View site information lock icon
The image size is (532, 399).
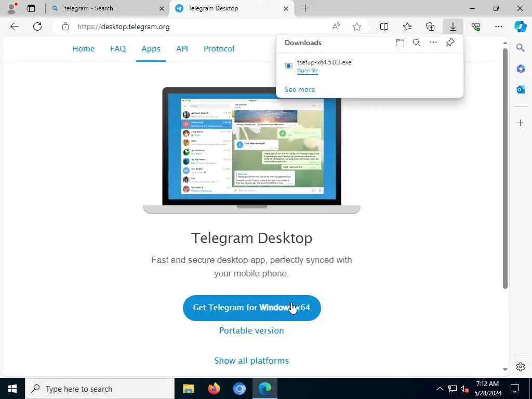[x=65, y=26]
